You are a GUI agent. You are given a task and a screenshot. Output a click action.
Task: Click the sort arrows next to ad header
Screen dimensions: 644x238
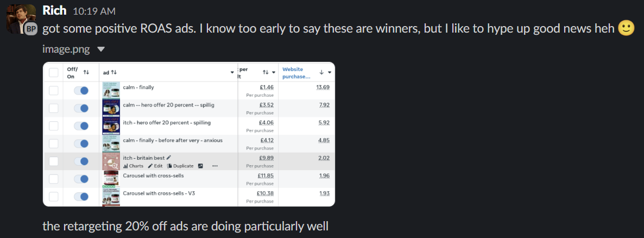(114, 72)
